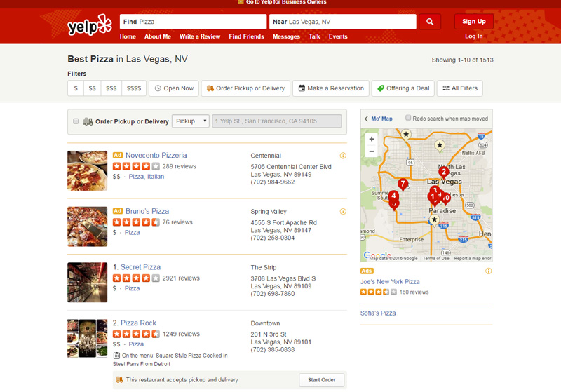
Task: Toggle the $ price filter
Action: pyautogui.click(x=76, y=88)
